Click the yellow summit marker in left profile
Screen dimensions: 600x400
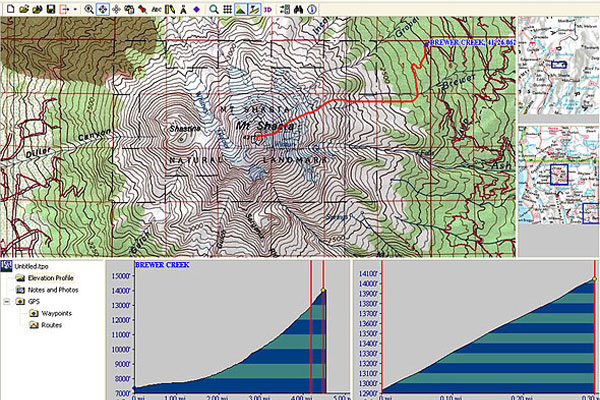click(323, 291)
